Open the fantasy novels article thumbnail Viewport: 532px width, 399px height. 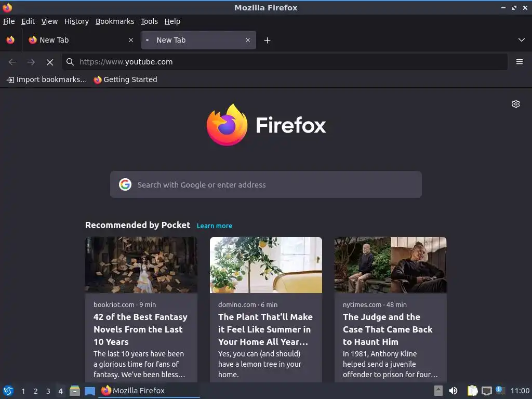point(141,265)
